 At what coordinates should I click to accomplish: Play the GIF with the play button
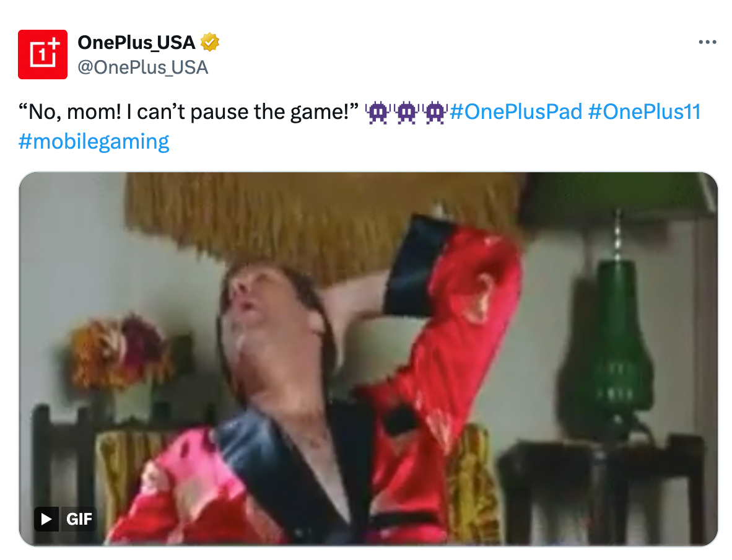click(x=46, y=519)
